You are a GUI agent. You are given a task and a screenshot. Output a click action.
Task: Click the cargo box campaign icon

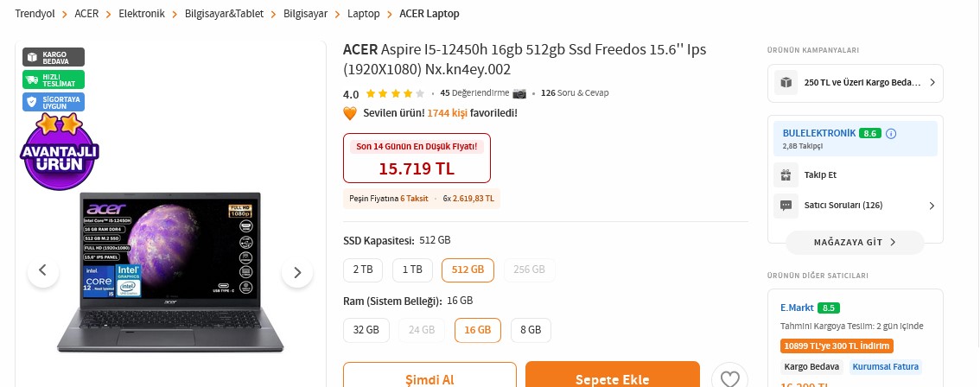point(786,83)
